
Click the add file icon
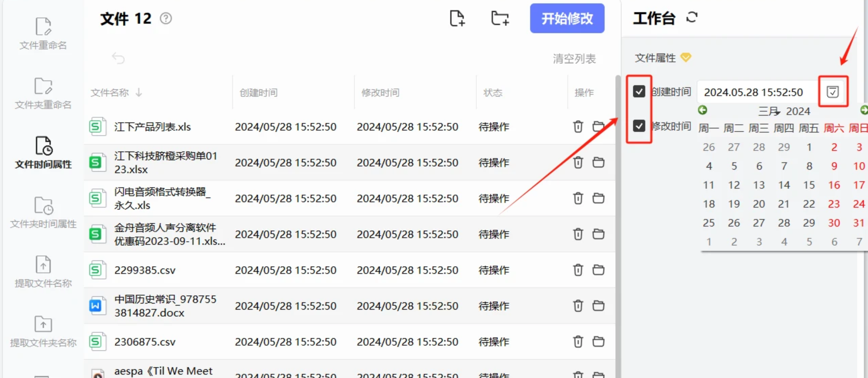pyautogui.click(x=457, y=18)
